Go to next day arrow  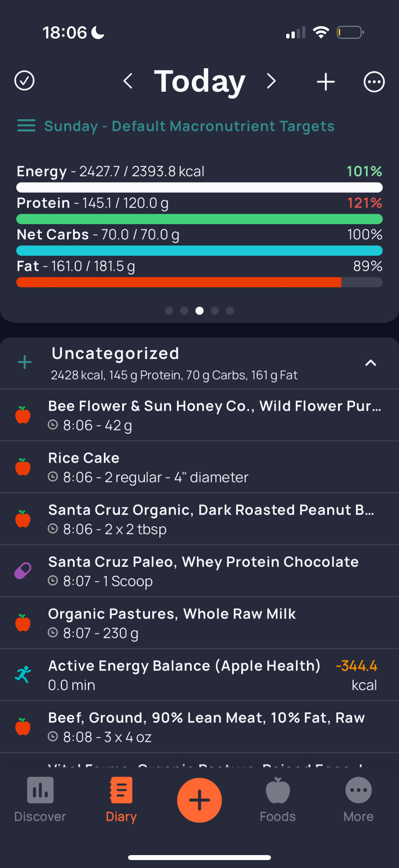[x=271, y=81]
